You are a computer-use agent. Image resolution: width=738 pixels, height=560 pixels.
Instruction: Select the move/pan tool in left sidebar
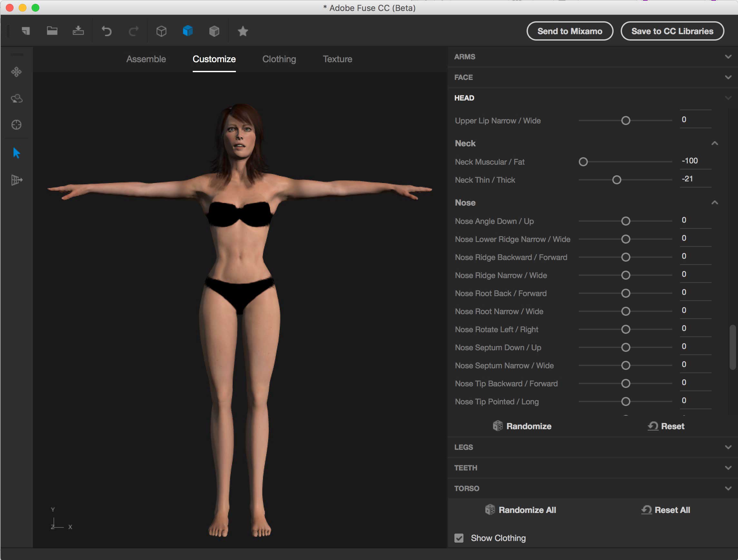coord(16,72)
